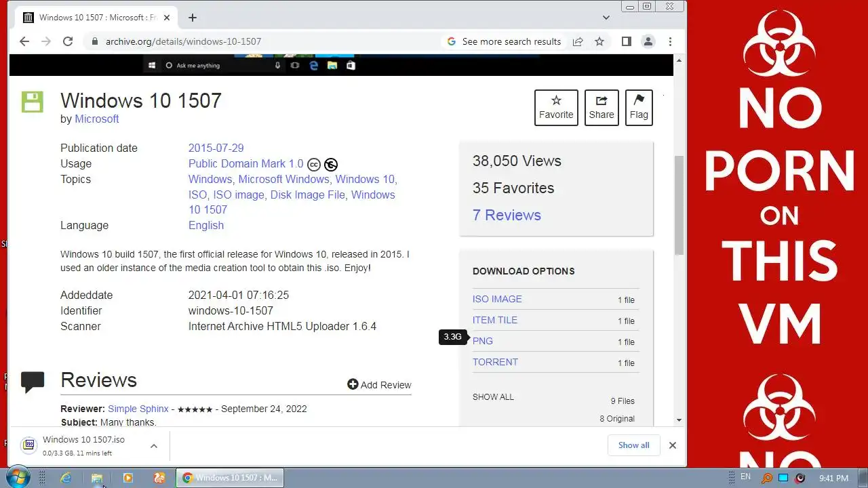Click the Favorite button
The image size is (868, 488).
tap(556, 108)
